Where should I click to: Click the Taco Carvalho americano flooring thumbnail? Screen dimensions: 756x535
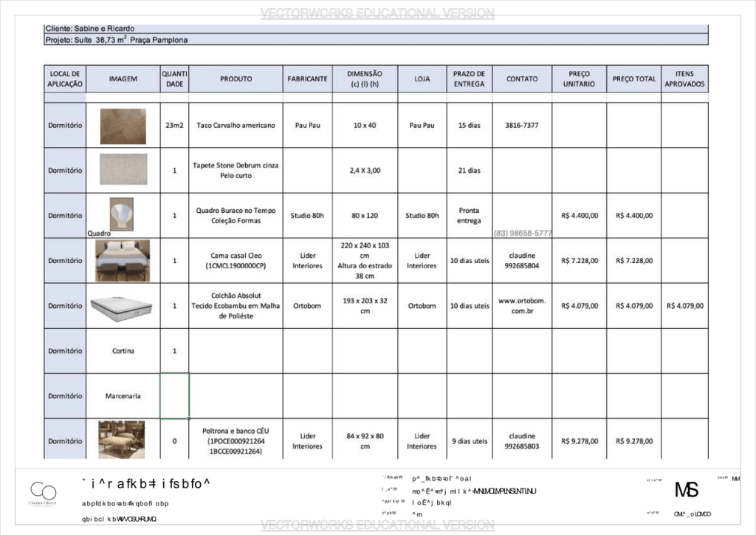[123, 126]
